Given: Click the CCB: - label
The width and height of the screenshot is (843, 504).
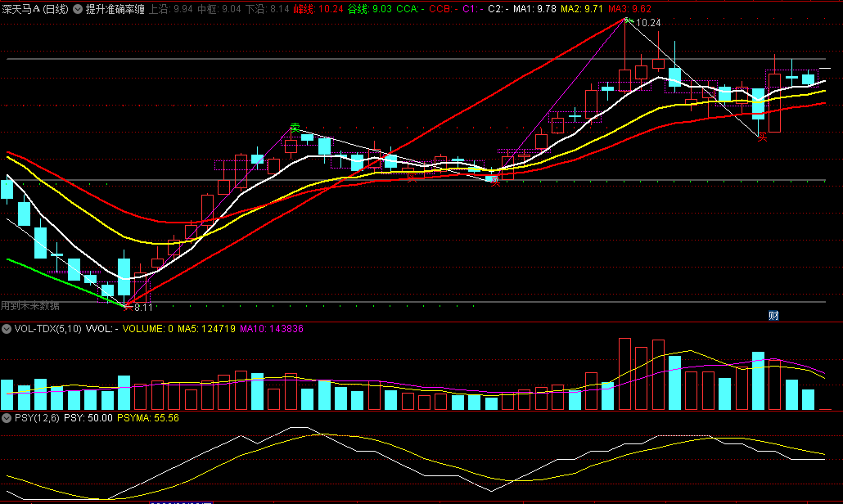Looking at the screenshot, I should tap(444, 9).
